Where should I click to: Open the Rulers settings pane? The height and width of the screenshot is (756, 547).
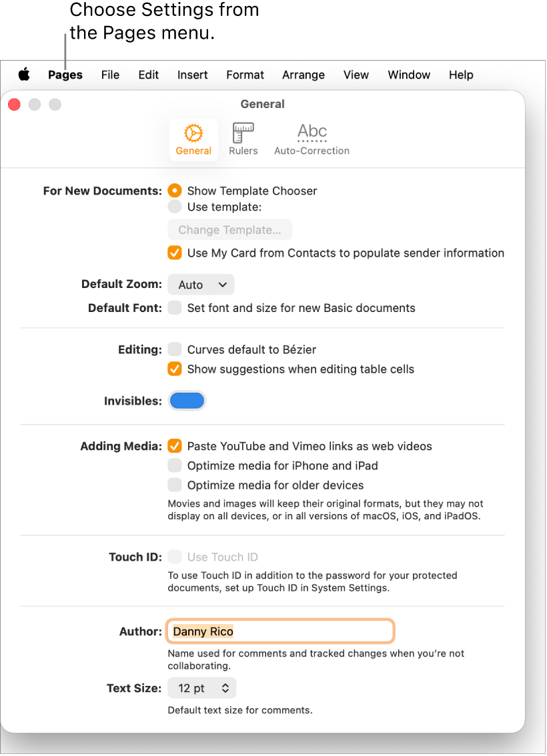243,138
